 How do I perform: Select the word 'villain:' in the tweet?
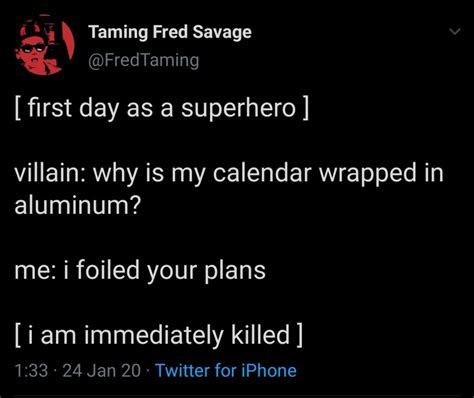tap(49, 173)
